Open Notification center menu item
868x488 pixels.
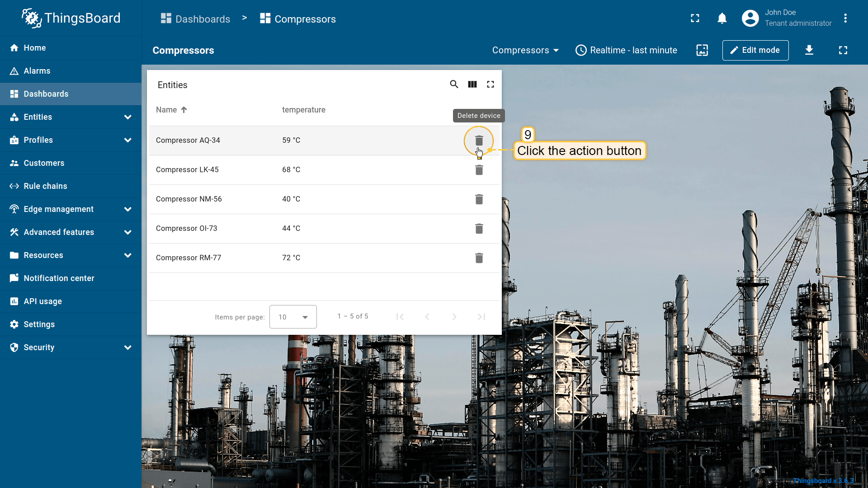point(59,278)
